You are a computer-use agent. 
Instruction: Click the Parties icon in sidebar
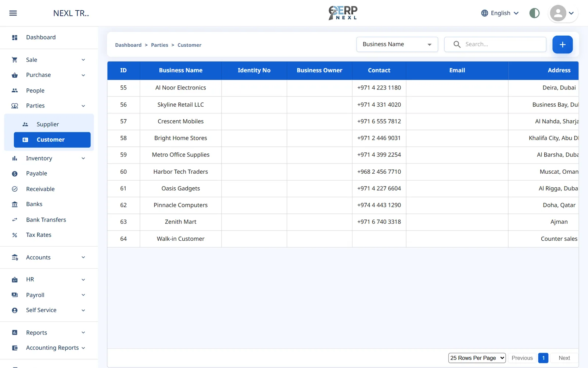click(x=15, y=106)
